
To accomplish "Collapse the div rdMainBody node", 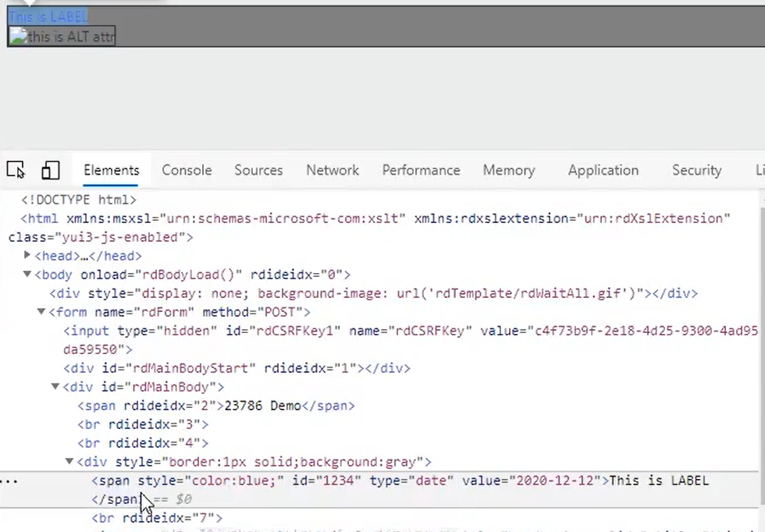I will [x=55, y=386].
